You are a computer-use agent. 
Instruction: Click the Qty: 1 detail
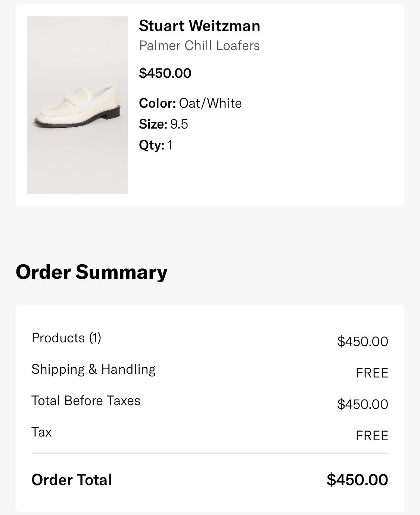click(155, 145)
